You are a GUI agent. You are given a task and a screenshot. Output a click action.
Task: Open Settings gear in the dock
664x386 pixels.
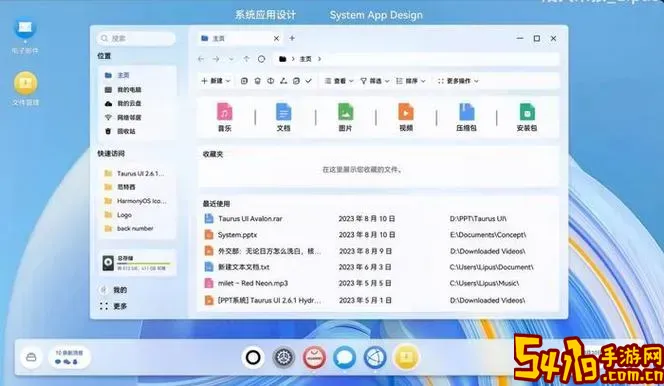pyautogui.click(x=284, y=358)
